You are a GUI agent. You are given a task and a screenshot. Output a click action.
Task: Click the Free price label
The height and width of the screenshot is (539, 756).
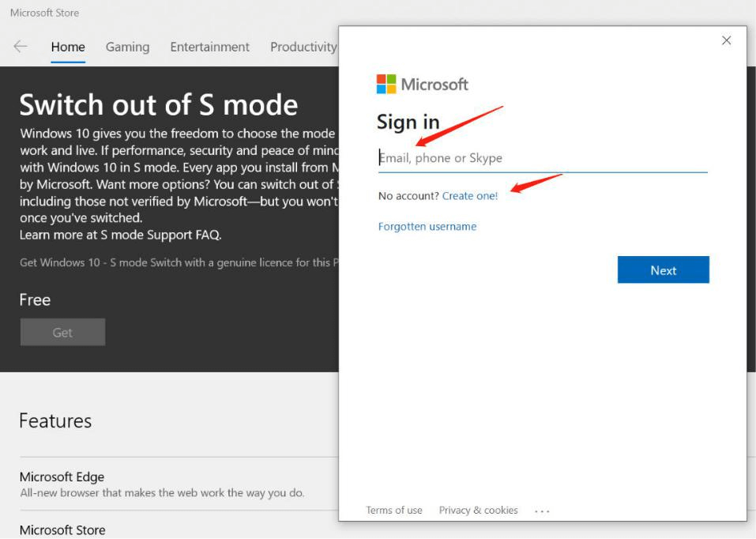35,300
